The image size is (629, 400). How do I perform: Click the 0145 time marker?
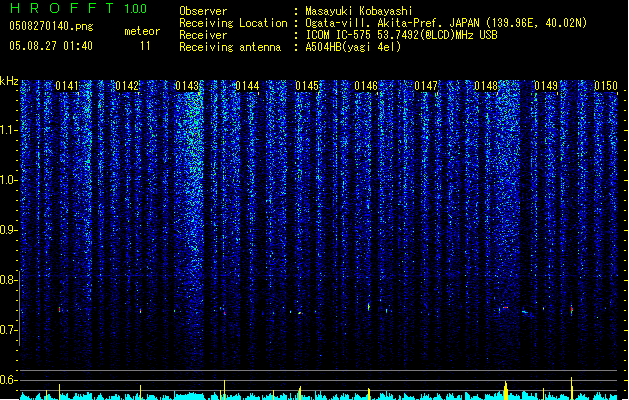(307, 86)
